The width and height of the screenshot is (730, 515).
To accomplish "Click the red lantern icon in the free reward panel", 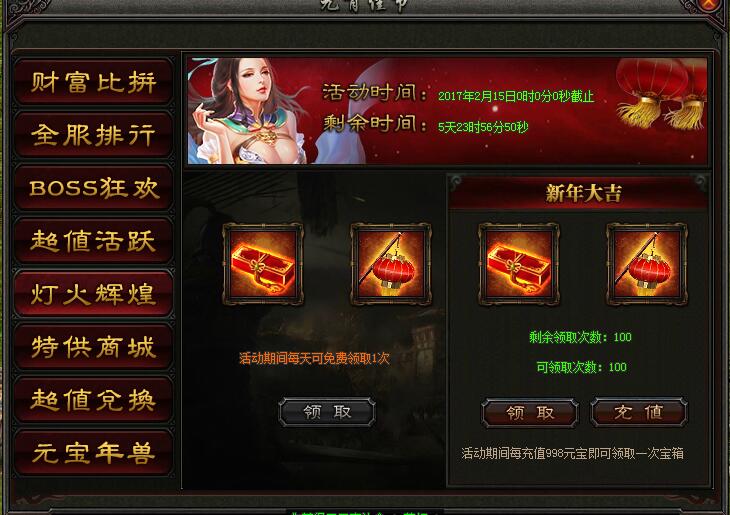I will [x=391, y=264].
